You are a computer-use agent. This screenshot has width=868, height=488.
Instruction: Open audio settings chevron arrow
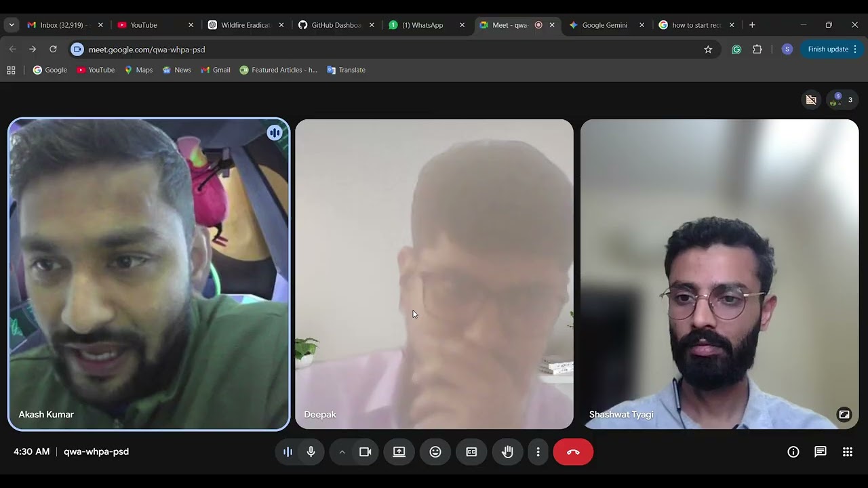pos(342,452)
